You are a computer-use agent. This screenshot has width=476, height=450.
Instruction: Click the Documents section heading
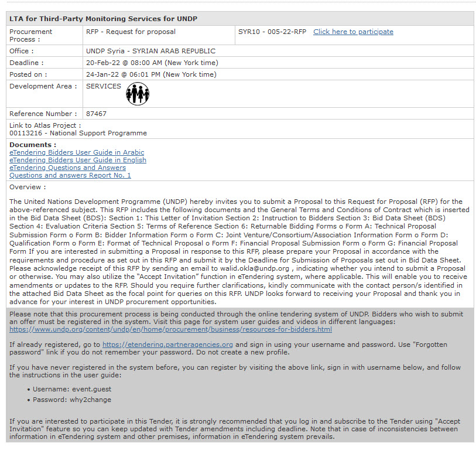point(33,145)
